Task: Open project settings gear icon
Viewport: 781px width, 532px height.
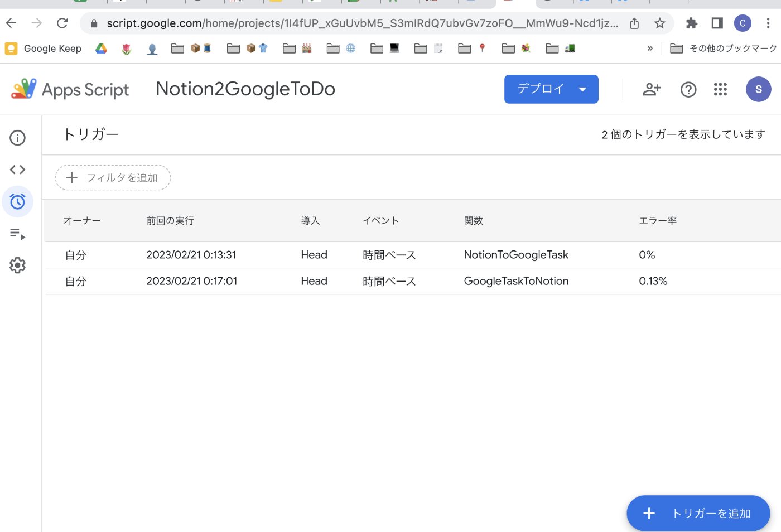Action: [17, 265]
